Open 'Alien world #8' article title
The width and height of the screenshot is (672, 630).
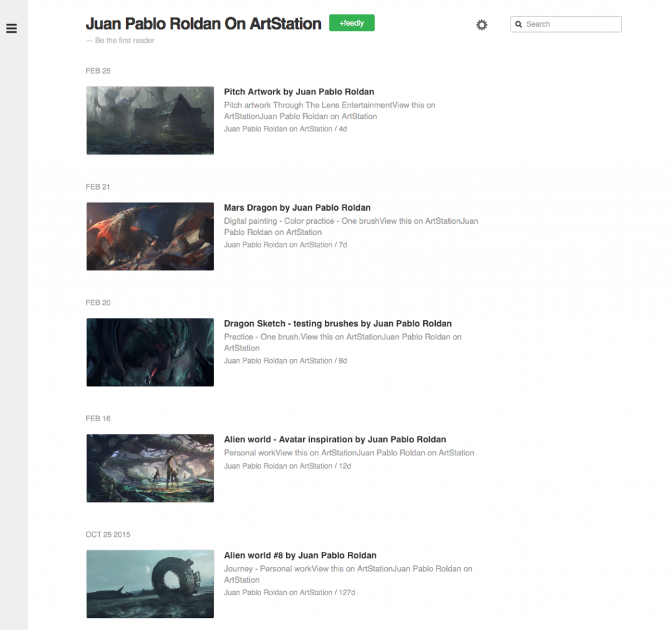click(x=300, y=555)
